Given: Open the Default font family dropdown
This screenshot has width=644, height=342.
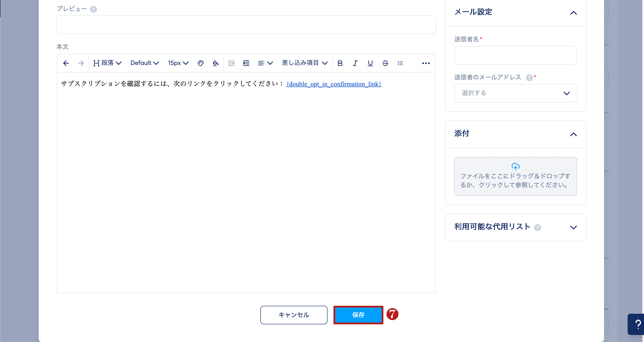Looking at the screenshot, I should pyautogui.click(x=144, y=63).
